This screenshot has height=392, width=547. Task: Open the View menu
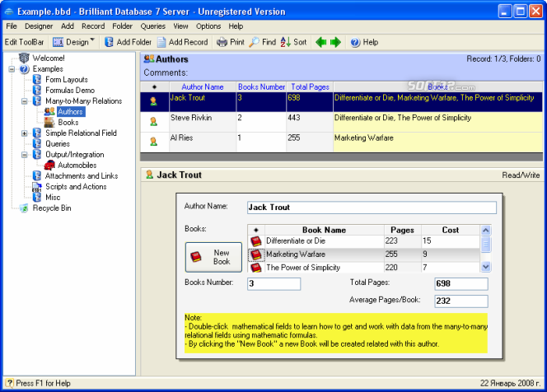pos(180,26)
